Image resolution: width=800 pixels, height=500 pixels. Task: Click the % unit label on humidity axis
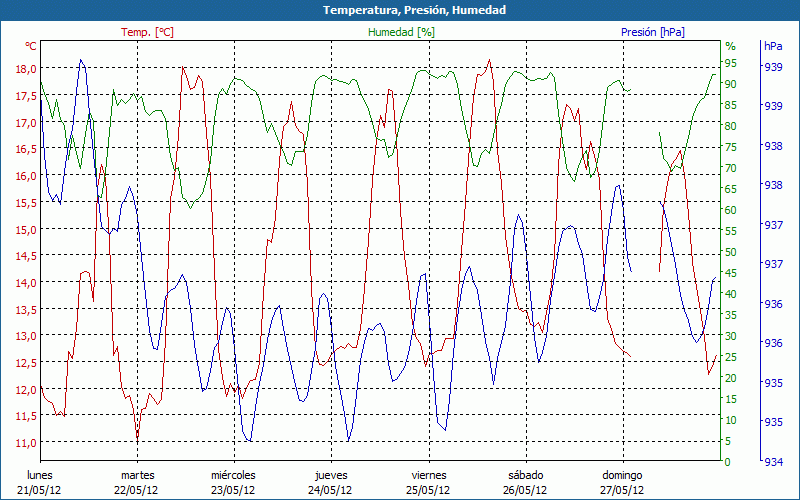(730, 46)
